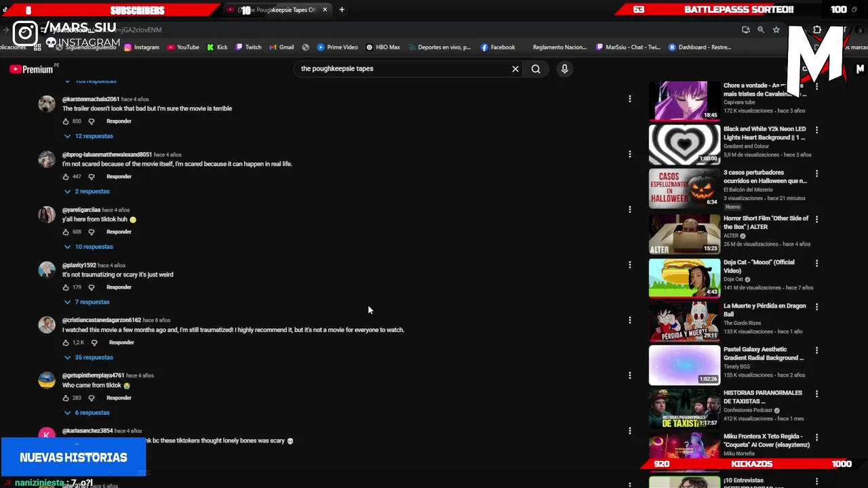Expand 2 respuestas replies
868x488 pixels.
click(x=86, y=191)
